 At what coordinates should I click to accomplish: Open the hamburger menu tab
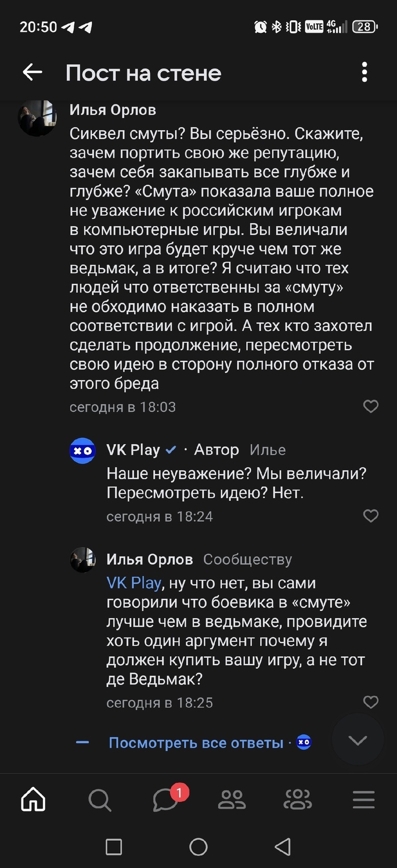(x=364, y=799)
